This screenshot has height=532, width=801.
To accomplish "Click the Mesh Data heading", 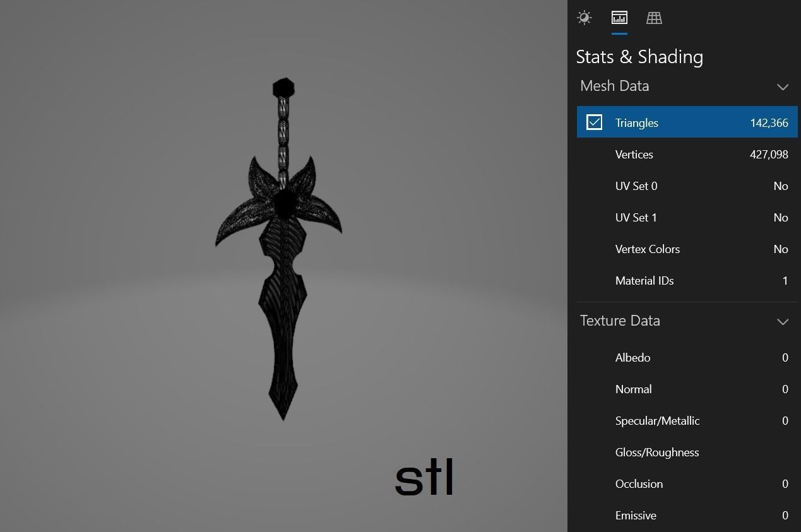I will (x=614, y=86).
